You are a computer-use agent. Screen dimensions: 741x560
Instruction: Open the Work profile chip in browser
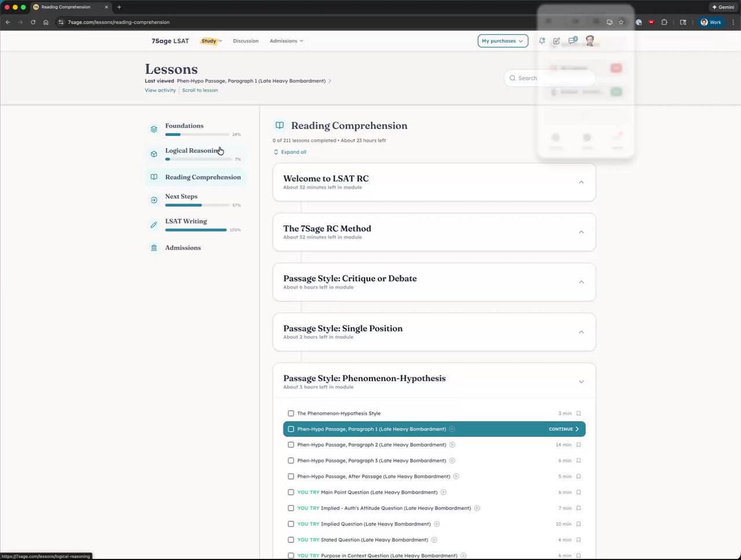711,22
